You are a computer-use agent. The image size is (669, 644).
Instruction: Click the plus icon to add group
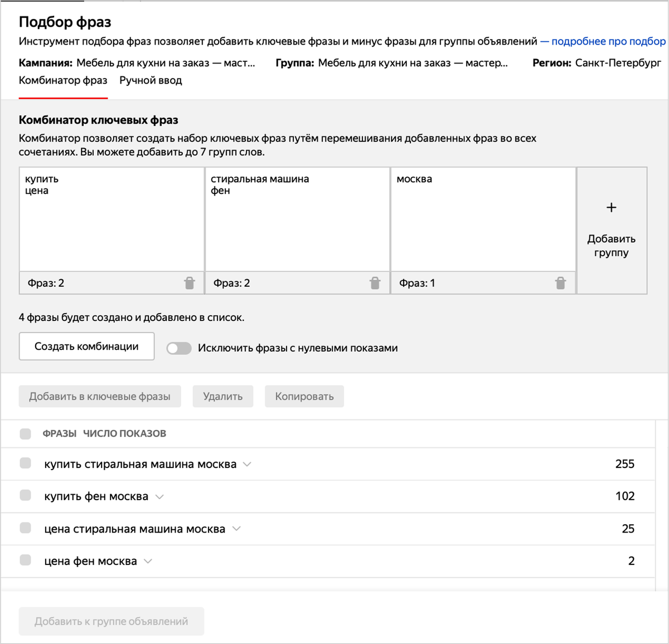pyautogui.click(x=612, y=208)
